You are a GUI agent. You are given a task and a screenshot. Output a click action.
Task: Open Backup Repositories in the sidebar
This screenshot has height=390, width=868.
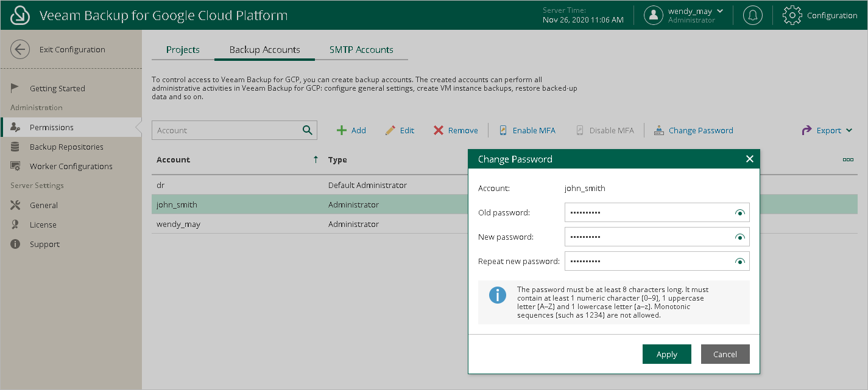click(66, 147)
